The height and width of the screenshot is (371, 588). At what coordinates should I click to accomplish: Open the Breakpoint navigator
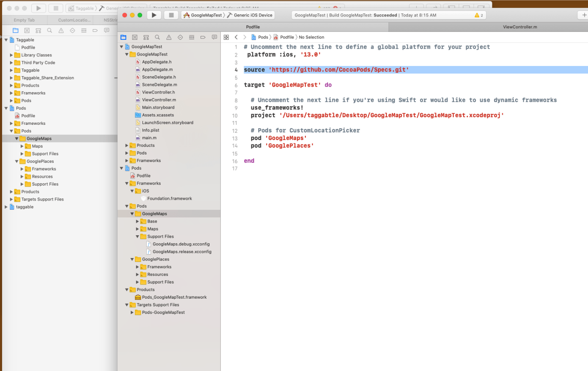(203, 37)
